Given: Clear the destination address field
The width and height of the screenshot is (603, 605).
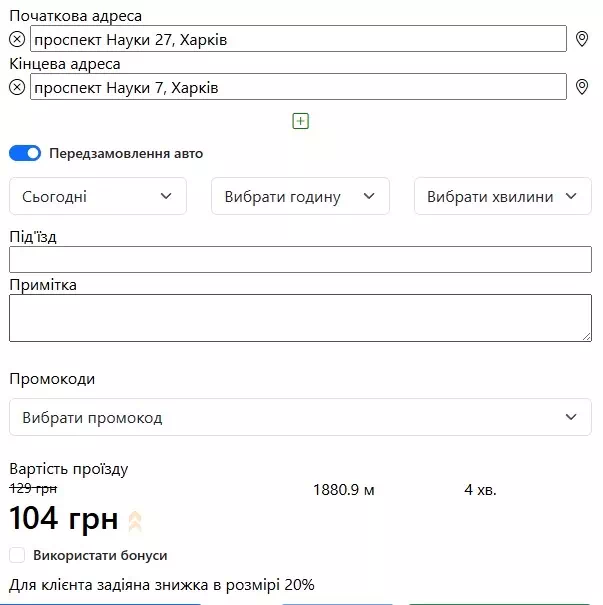Looking at the screenshot, I should pyautogui.click(x=16, y=88).
